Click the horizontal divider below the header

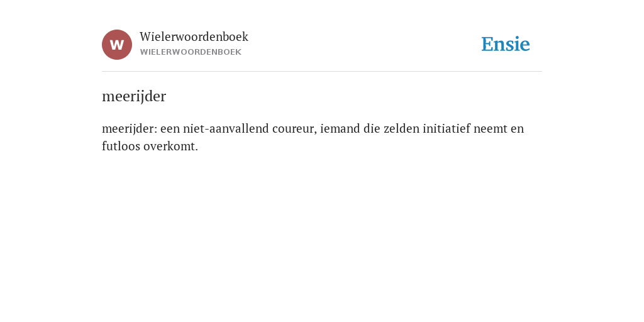322,72
